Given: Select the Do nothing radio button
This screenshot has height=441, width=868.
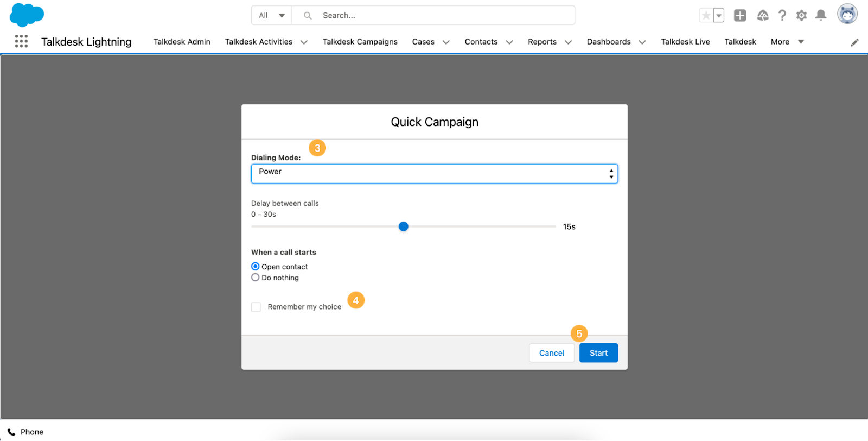Looking at the screenshot, I should coord(255,278).
